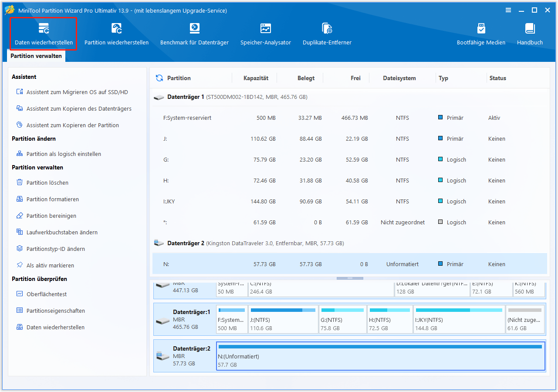Image resolution: width=558 pixels, height=392 pixels.
Task: Click Primär type cell in N: row
Action: 451,264
